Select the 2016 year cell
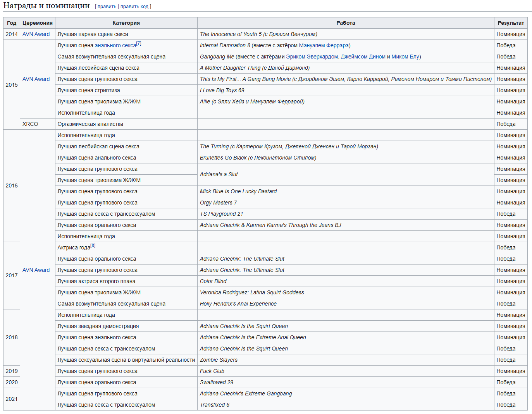Image resolution: width=532 pixels, height=414 pixels. pyautogui.click(x=12, y=186)
